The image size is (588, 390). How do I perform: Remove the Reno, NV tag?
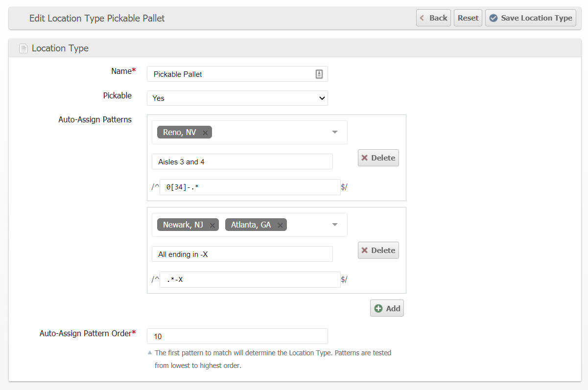205,133
